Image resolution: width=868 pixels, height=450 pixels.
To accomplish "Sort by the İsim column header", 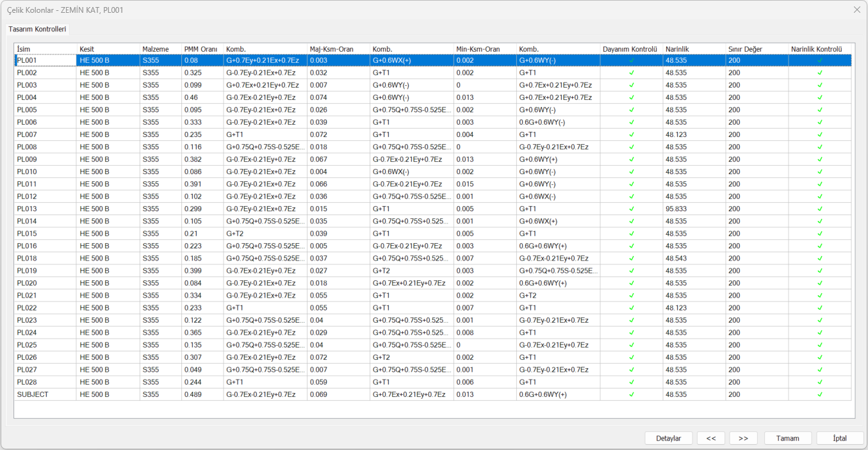I will click(x=45, y=49).
